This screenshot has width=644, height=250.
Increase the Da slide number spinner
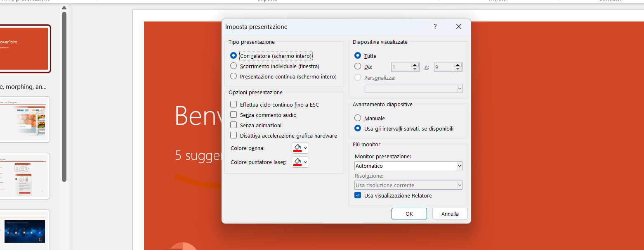coord(415,64)
